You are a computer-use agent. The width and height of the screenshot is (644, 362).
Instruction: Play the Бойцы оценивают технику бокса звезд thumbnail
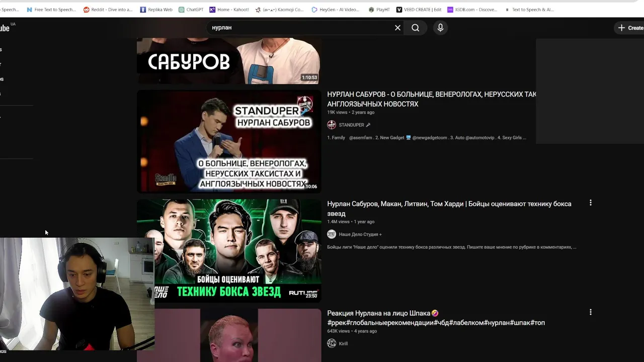tap(229, 251)
